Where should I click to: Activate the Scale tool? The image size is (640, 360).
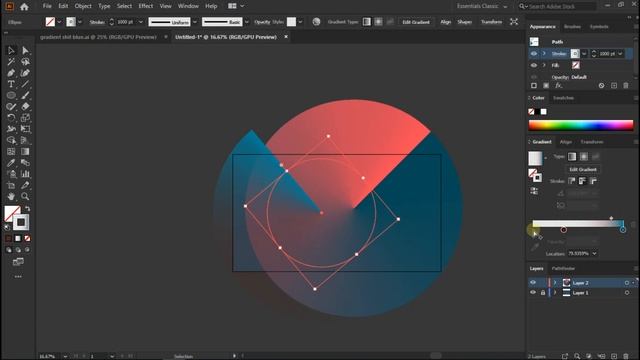click(x=25, y=118)
